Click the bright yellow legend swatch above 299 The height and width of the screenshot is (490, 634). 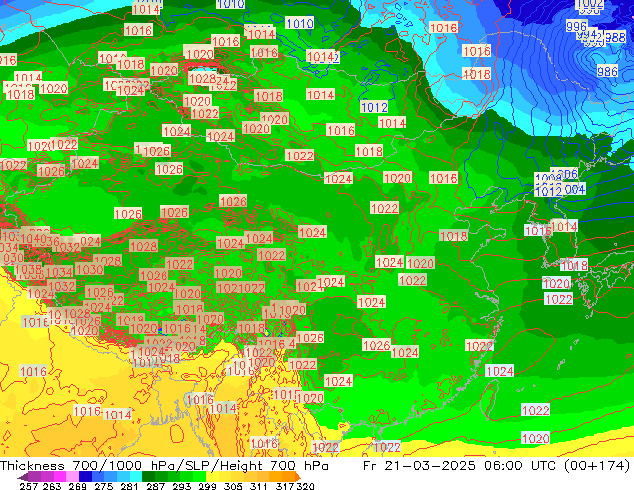pyautogui.click(x=212, y=476)
